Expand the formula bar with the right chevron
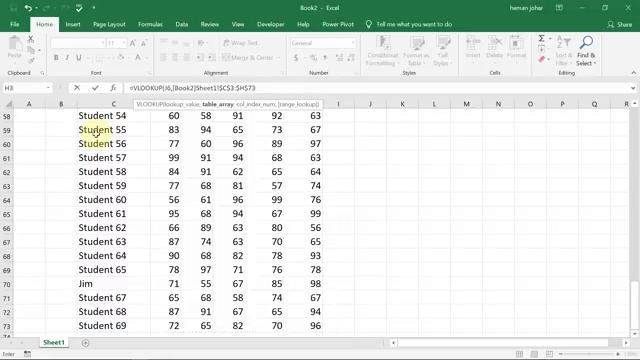Screen dimensions: 640x360 (633, 88)
